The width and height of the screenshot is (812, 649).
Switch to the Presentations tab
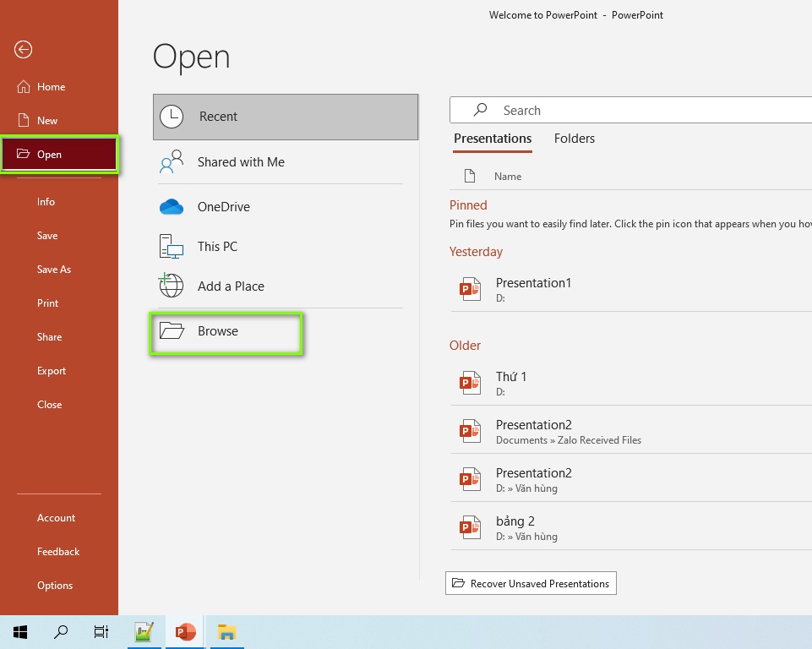pyautogui.click(x=493, y=139)
